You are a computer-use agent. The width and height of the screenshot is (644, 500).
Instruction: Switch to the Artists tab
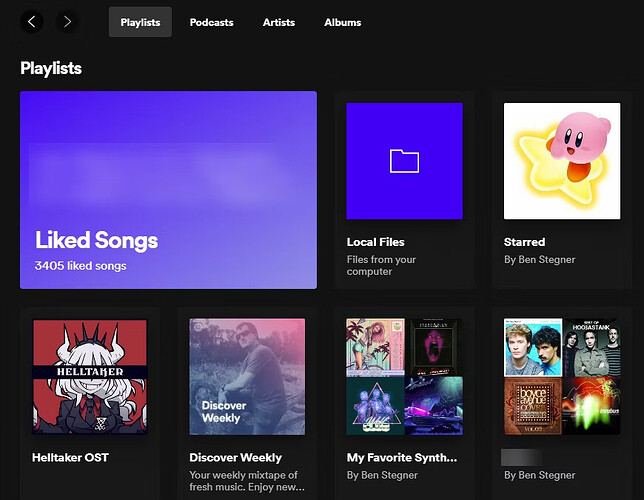pyautogui.click(x=279, y=22)
